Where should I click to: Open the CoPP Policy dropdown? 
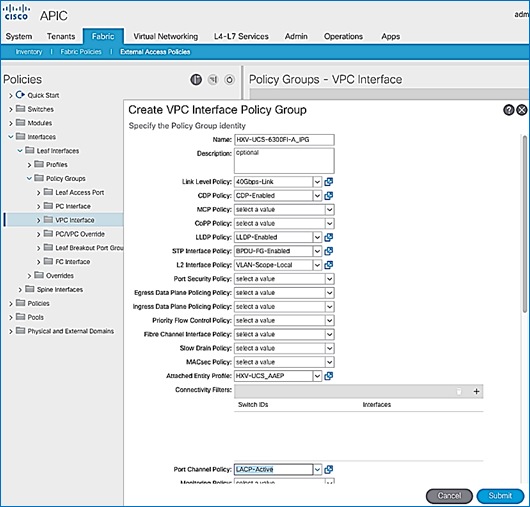tap(330, 223)
